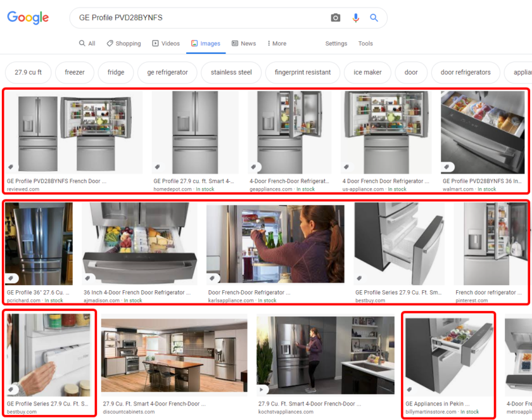Viewport: 532px width, 420px height.
Task: Open search by image camera icon
Action: [x=335, y=18]
